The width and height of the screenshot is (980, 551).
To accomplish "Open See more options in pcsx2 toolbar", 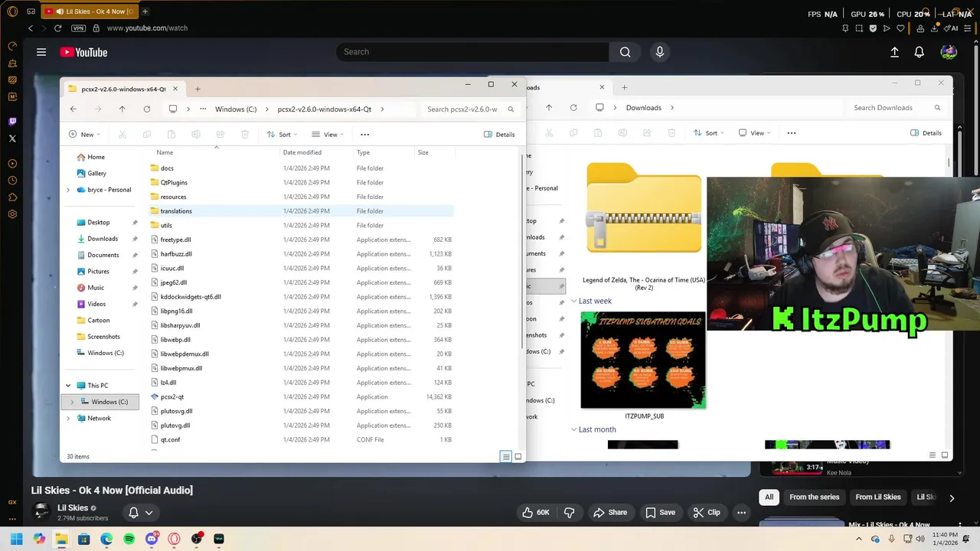I will pyautogui.click(x=364, y=135).
